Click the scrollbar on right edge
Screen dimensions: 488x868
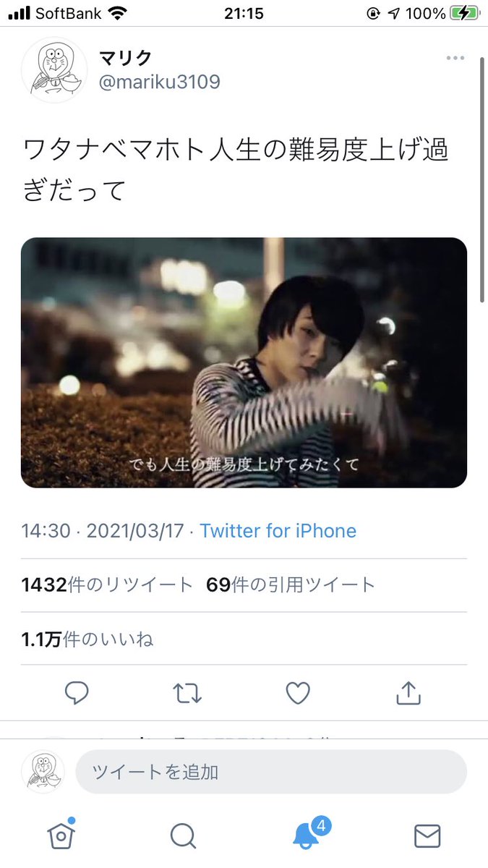click(x=482, y=181)
